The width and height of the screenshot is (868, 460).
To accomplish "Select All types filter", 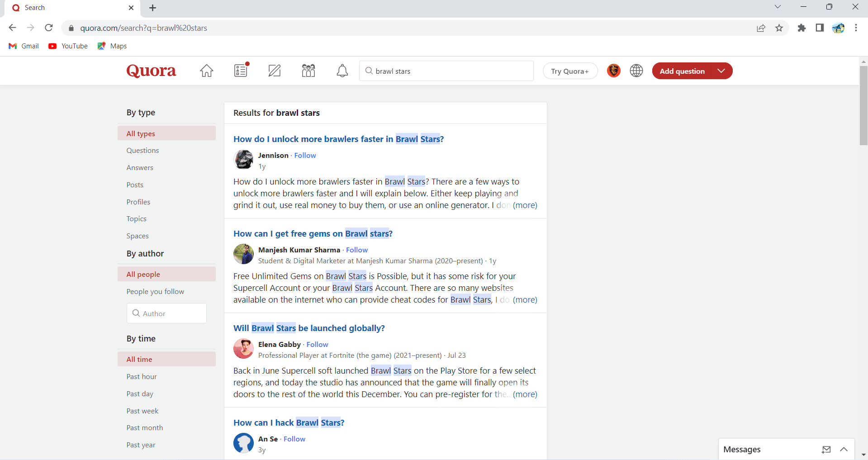I will (166, 133).
